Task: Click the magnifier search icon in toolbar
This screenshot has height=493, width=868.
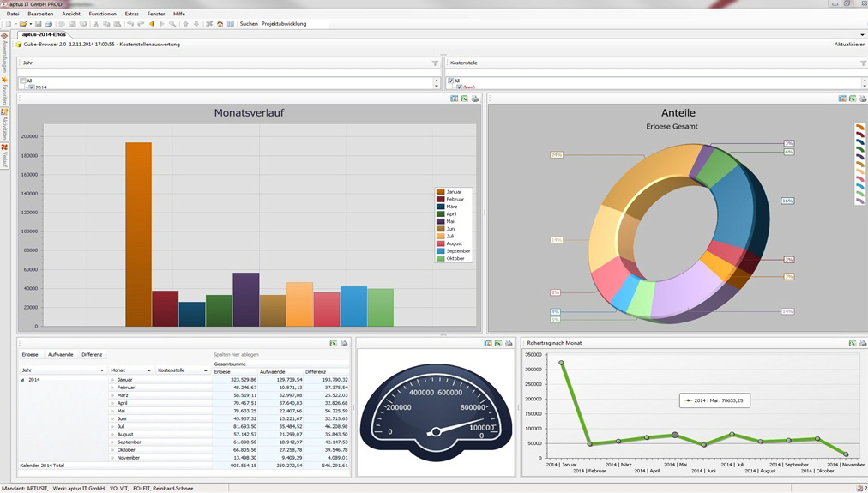Action: coord(172,24)
